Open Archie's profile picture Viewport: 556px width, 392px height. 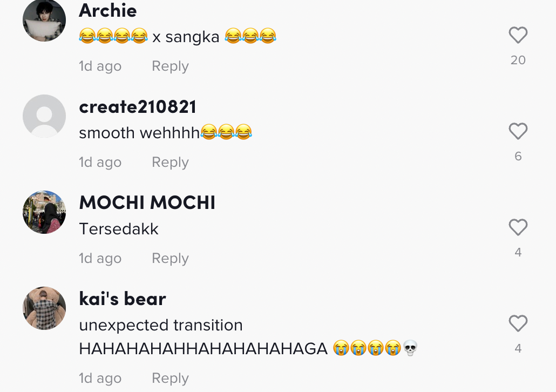44,20
